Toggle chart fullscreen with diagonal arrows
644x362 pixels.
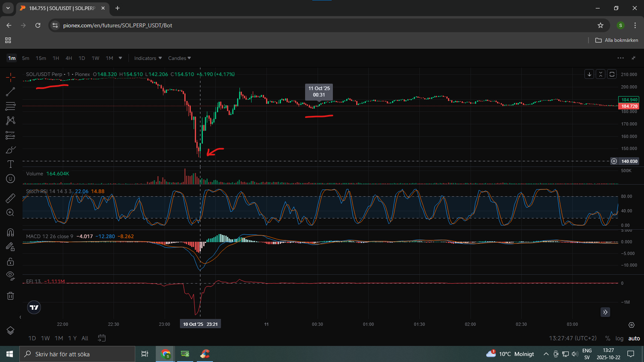click(634, 58)
